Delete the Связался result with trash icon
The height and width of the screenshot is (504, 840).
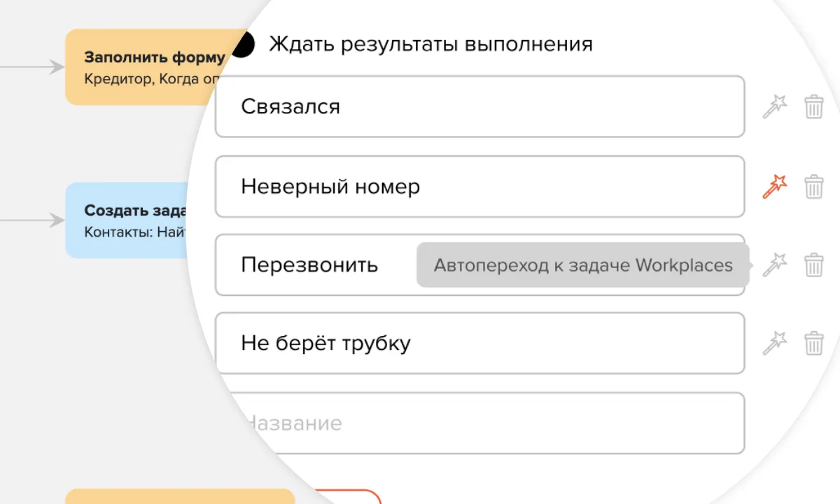(x=813, y=107)
